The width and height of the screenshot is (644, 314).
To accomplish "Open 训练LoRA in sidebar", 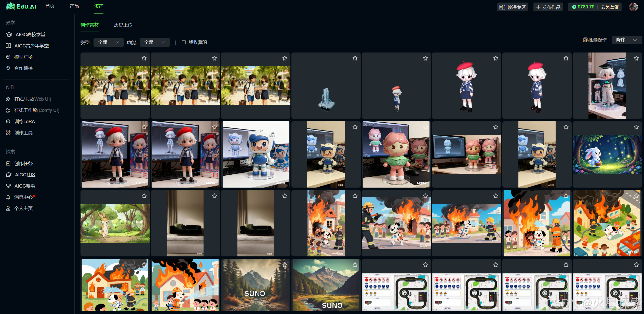I will click(x=24, y=122).
